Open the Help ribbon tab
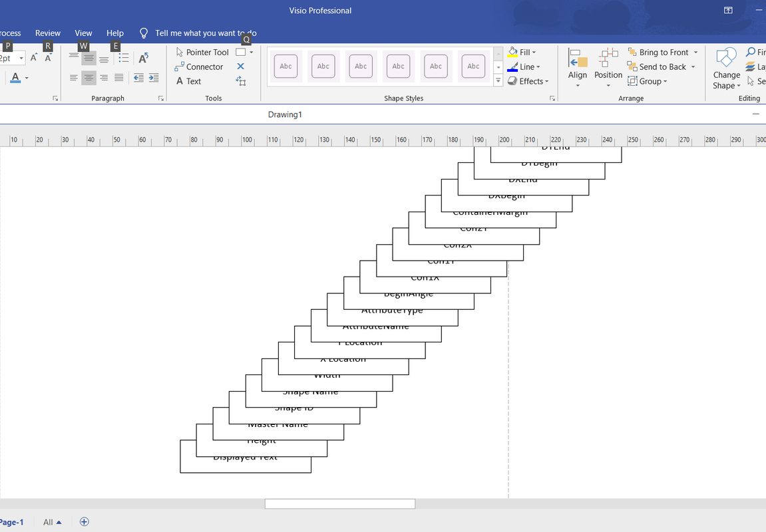Image resolution: width=766 pixels, height=532 pixels. (115, 33)
